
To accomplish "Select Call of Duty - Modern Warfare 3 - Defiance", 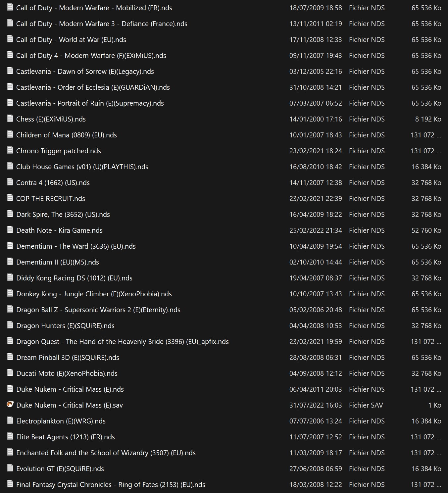I will pos(102,24).
